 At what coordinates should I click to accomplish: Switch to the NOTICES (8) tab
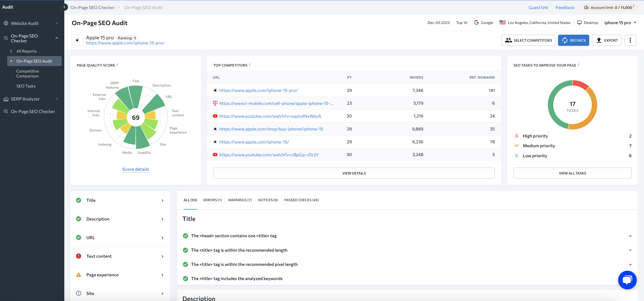click(x=268, y=200)
